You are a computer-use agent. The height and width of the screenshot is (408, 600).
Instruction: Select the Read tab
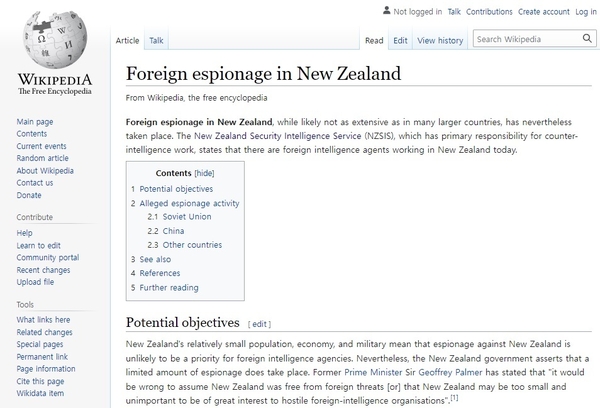374,41
